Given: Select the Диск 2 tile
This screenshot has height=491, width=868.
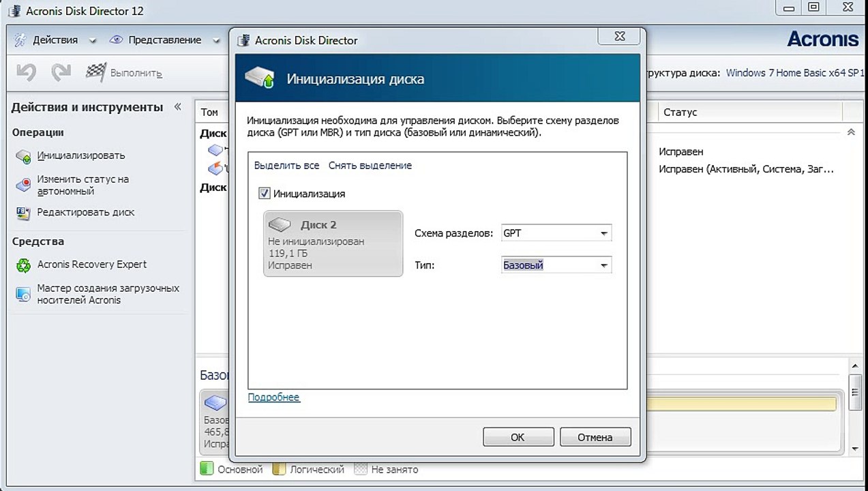Looking at the screenshot, I should coord(333,243).
